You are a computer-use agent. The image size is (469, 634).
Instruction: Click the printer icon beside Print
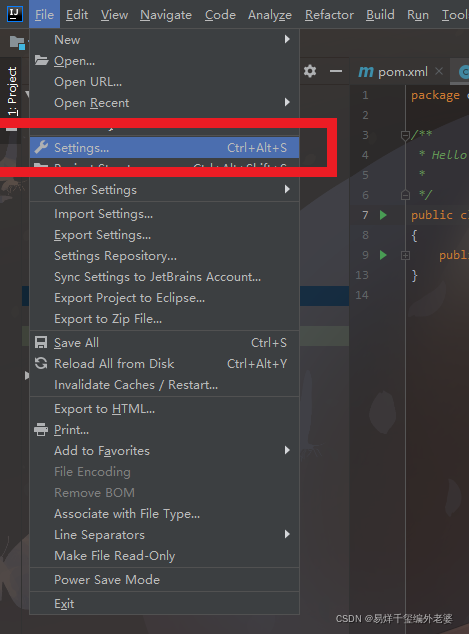tap(41, 429)
